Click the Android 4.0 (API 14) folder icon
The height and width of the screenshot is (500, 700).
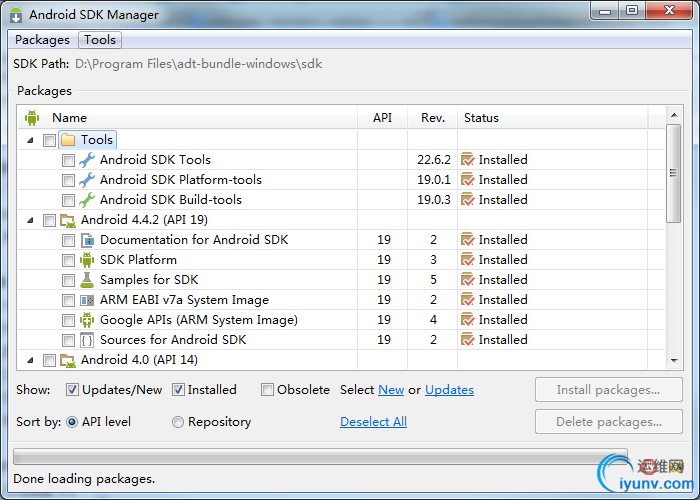[x=68, y=360]
